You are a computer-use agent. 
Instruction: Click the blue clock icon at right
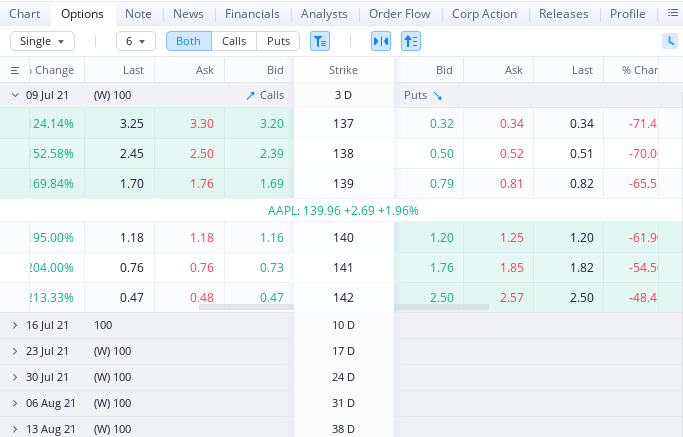pyautogui.click(x=670, y=41)
